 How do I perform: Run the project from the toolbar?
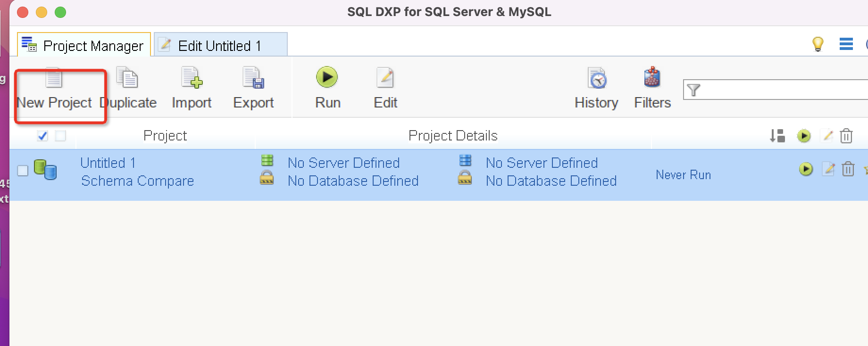pos(327,89)
